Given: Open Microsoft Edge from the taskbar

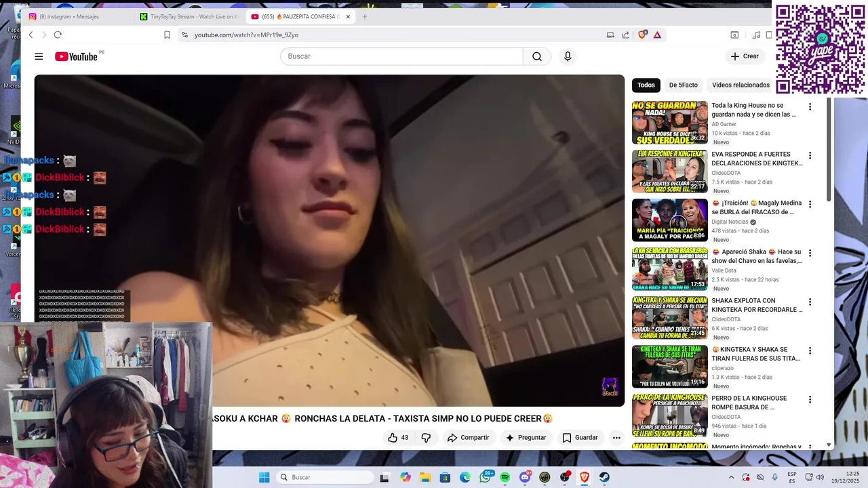Looking at the screenshot, I should tap(465, 477).
